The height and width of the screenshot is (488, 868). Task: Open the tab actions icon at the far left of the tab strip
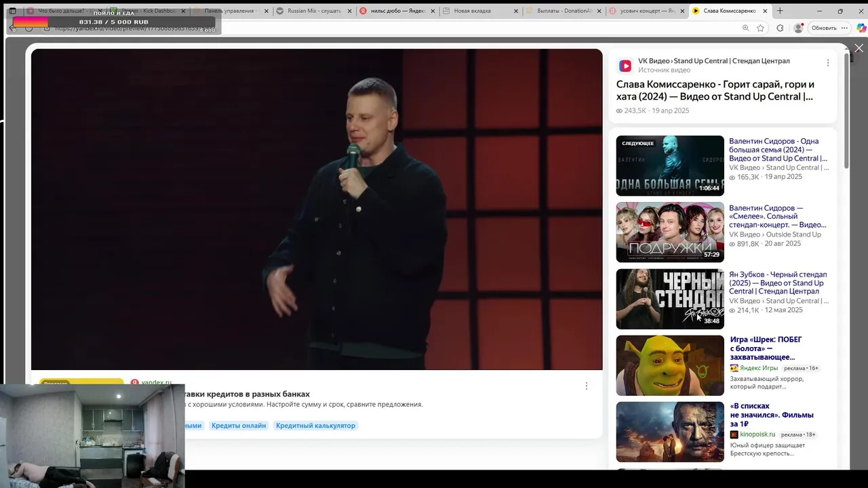tap(12, 11)
